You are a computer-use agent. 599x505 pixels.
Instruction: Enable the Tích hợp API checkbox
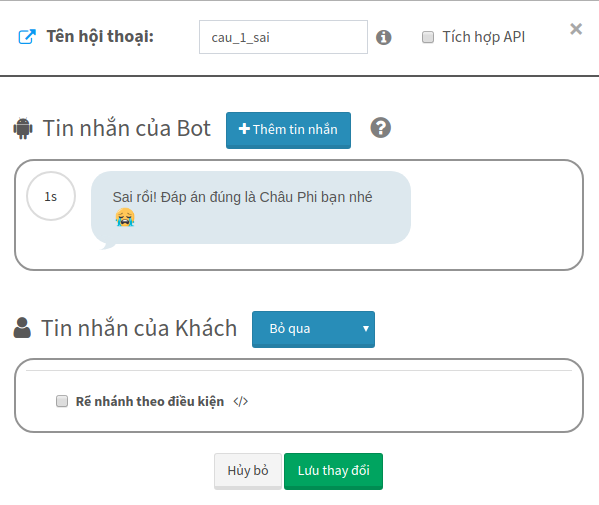(x=428, y=37)
